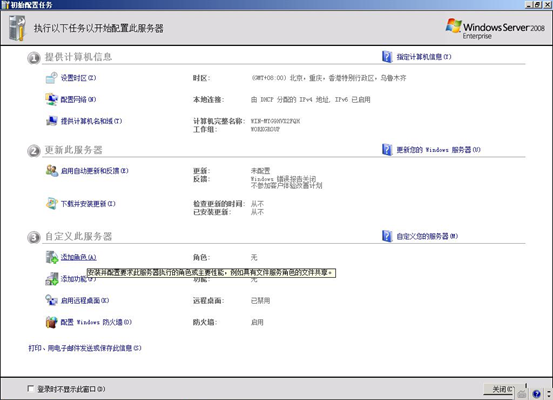Click the 自定义此服务器 section heading

pyautogui.click(x=78, y=236)
